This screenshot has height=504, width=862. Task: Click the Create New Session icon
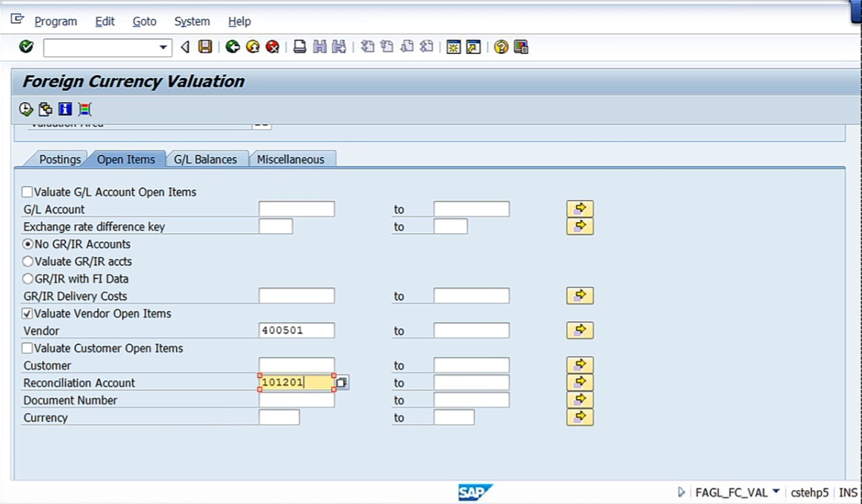click(453, 47)
